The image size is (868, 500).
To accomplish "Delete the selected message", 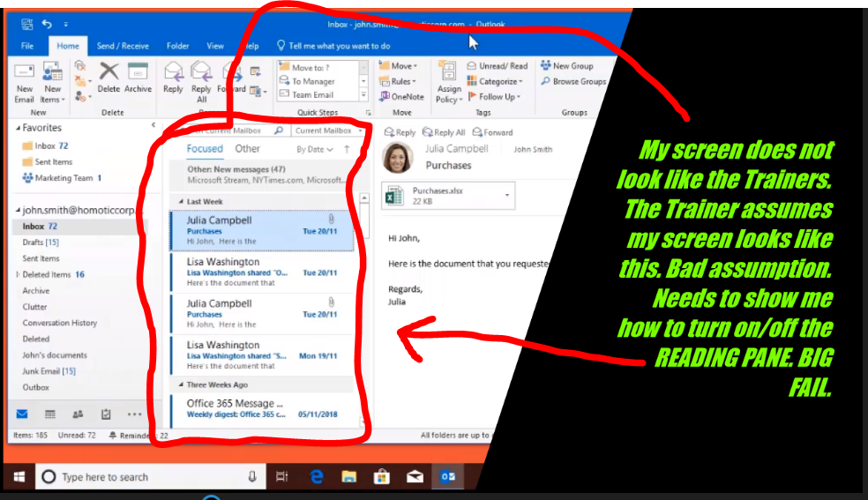I will point(108,78).
